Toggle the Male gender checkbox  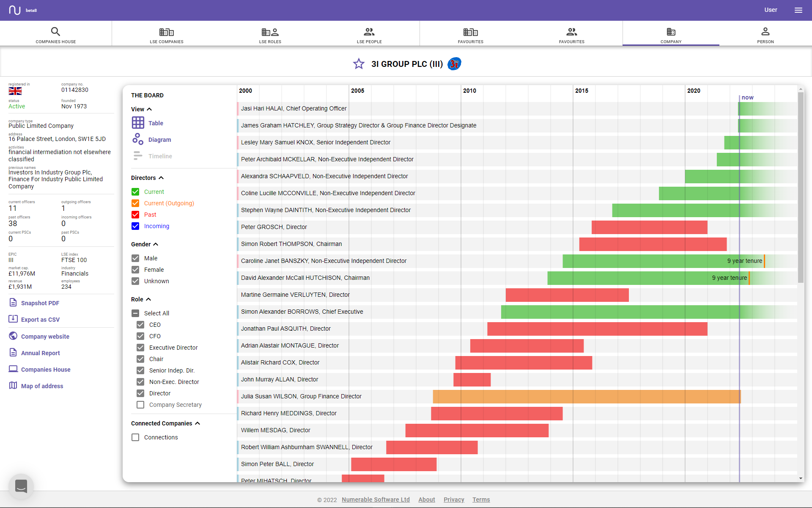click(x=135, y=258)
